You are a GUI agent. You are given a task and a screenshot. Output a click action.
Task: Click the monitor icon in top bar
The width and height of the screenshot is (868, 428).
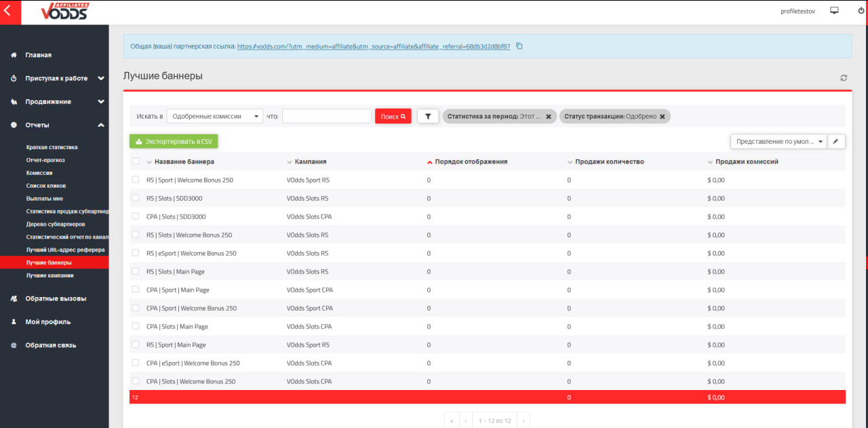point(834,11)
